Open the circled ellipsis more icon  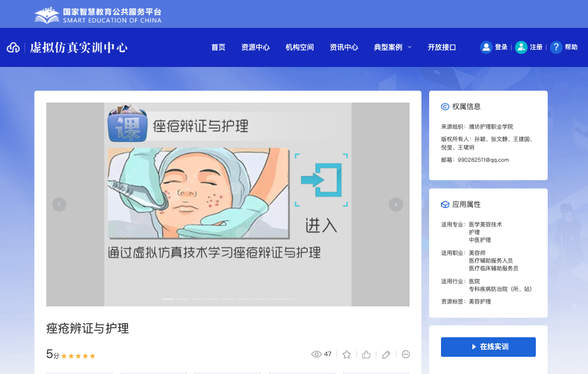coord(405,354)
